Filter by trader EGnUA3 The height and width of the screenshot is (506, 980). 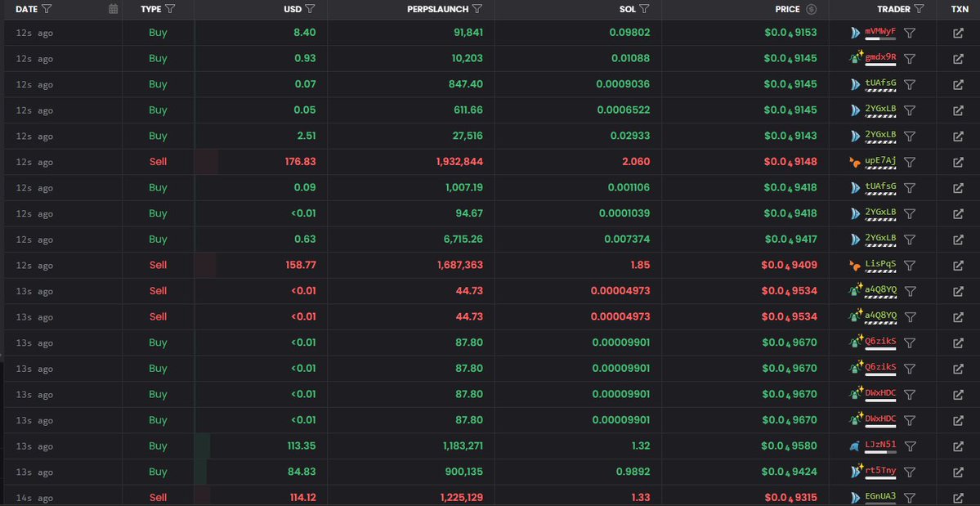point(910,498)
